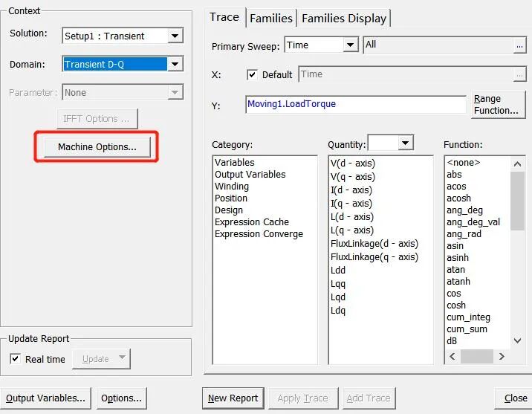This screenshot has height=414, width=532.
Task: Select the Lqq quantity
Action: point(338,284)
